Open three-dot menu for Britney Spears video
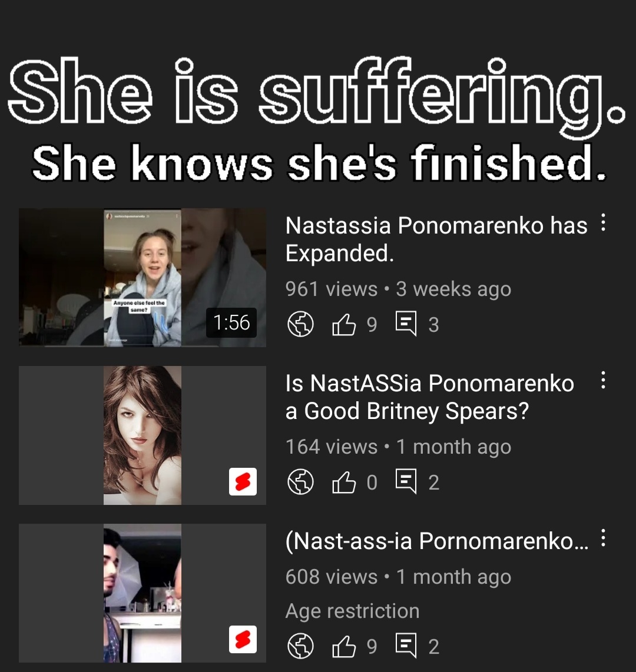The image size is (636, 672). 603,380
